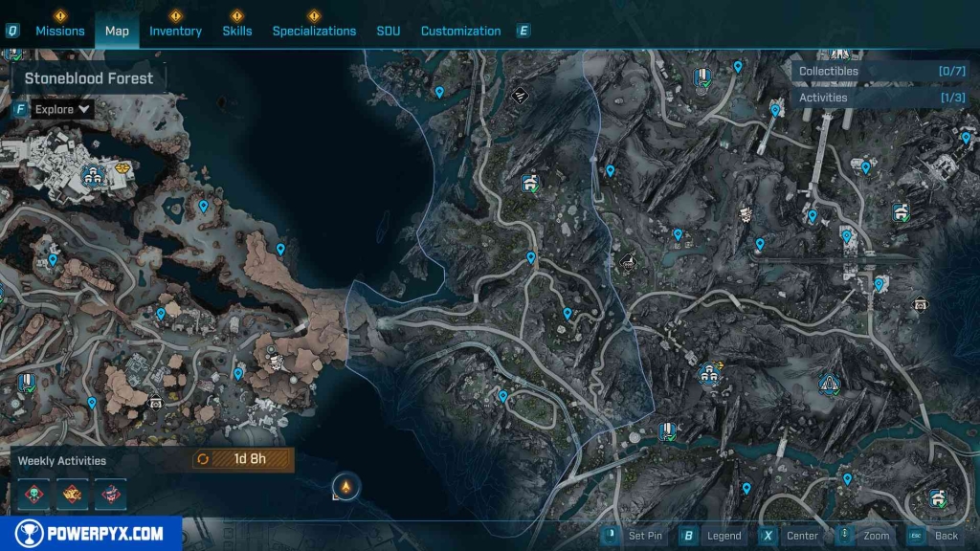
Task: Select the Map tab
Action: point(117,32)
